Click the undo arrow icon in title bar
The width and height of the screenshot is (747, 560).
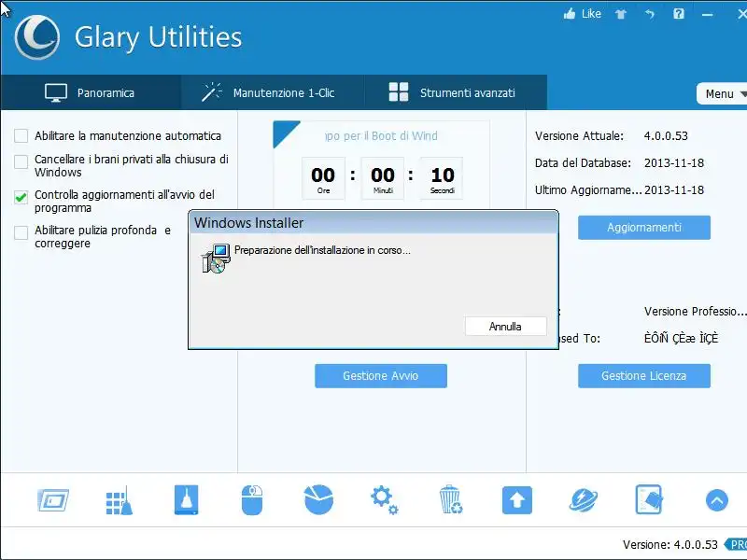pyautogui.click(x=650, y=14)
